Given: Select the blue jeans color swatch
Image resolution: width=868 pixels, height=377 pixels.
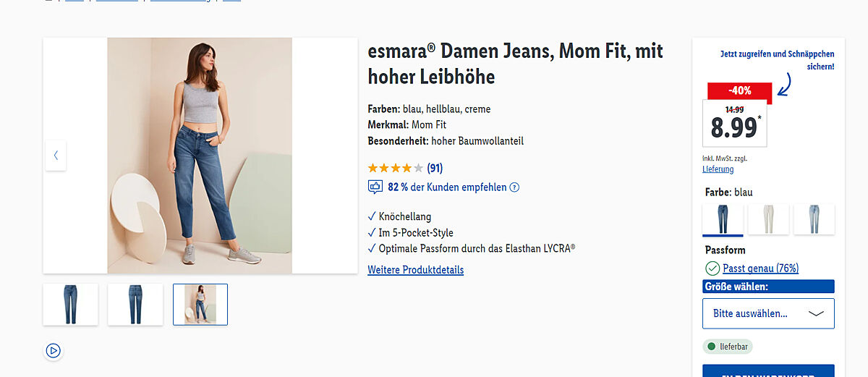Looking at the screenshot, I should 723,219.
